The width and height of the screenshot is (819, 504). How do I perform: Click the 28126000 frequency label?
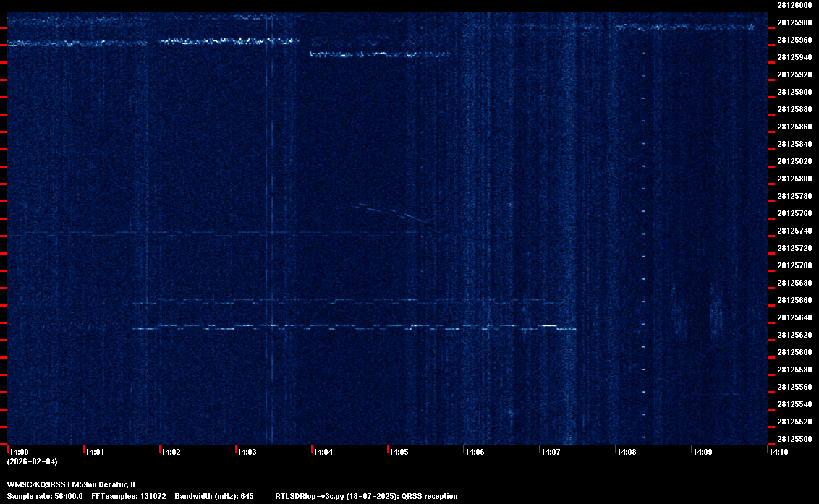pyautogui.click(x=794, y=5)
